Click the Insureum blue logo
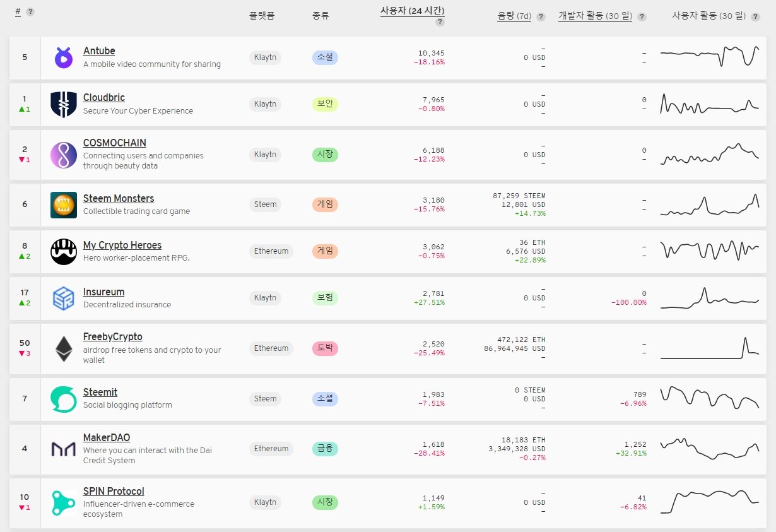Screen dimensions: 776x532 click(63, 299)
